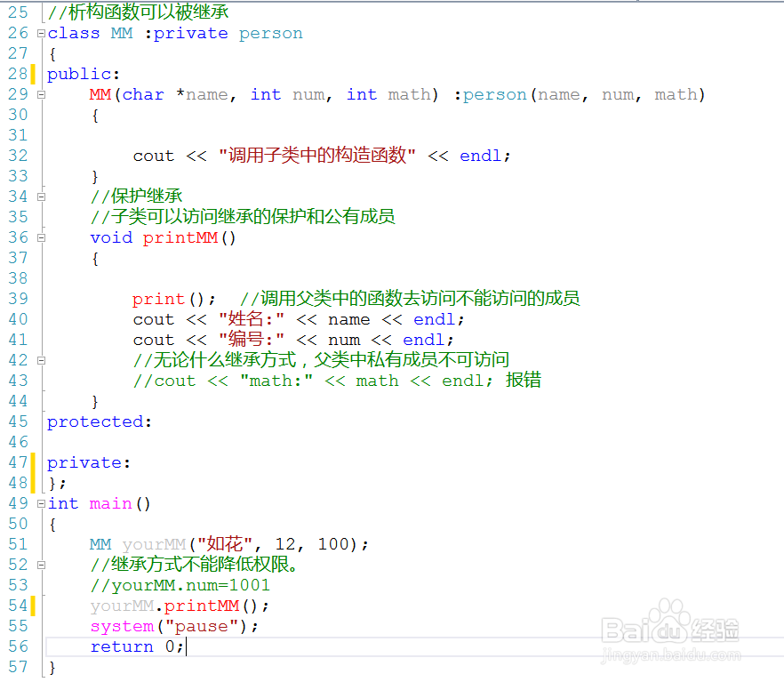Click the comment '//保护继承' on line 34
The image size is (784, 682).
(x=136, y=196)
